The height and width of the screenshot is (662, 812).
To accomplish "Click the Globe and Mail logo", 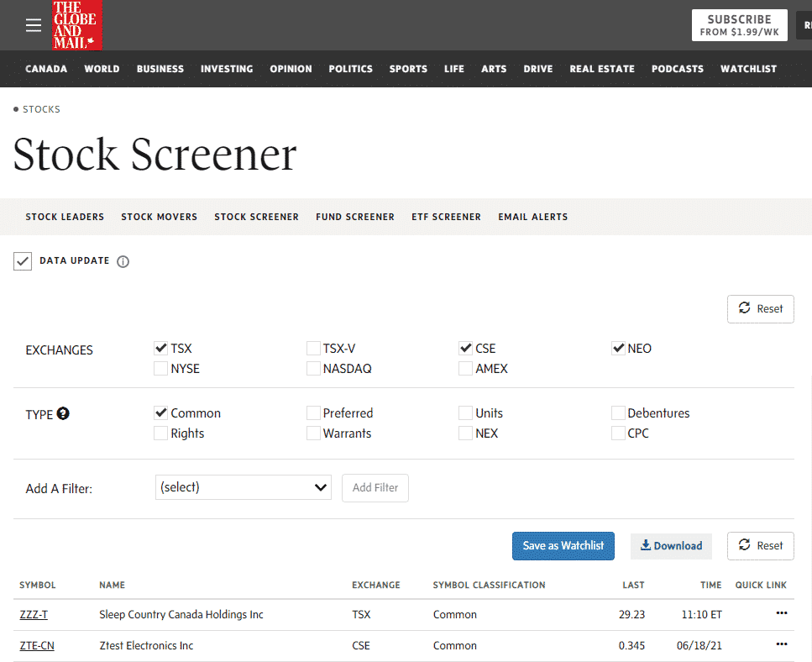I will click(x=76, y=25).
